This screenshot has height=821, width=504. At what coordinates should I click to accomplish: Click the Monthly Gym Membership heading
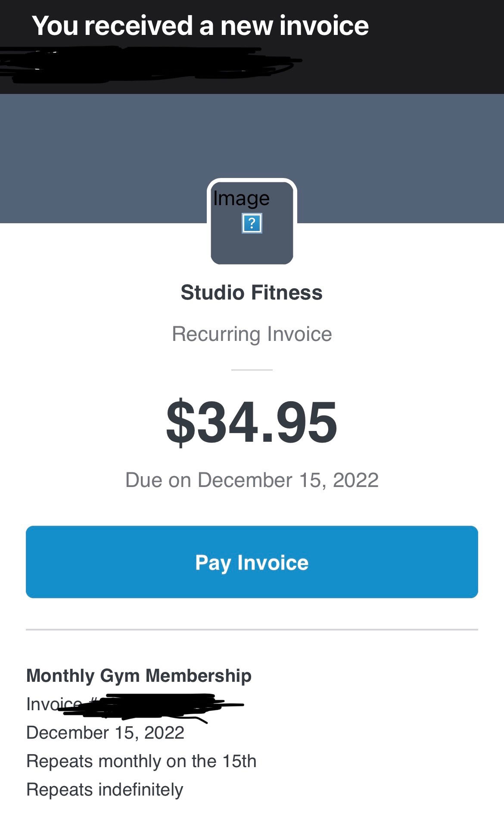pos(139,676)
